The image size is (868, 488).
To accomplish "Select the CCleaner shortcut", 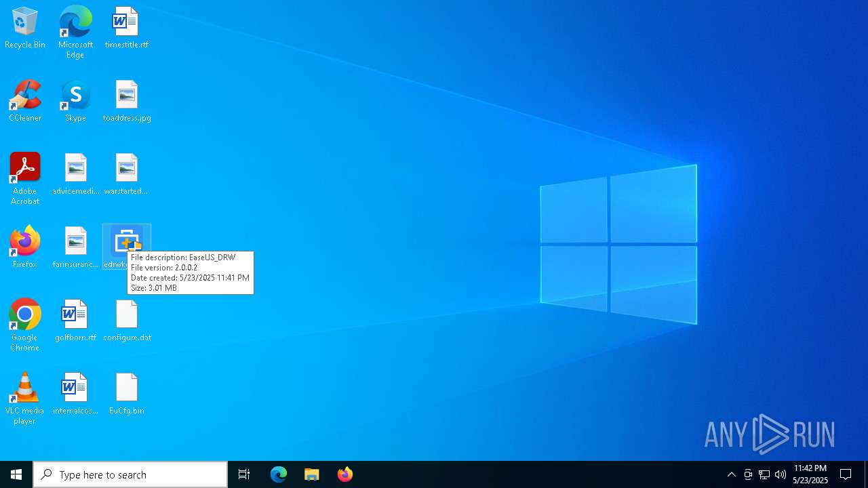I will tap(25, 101).
